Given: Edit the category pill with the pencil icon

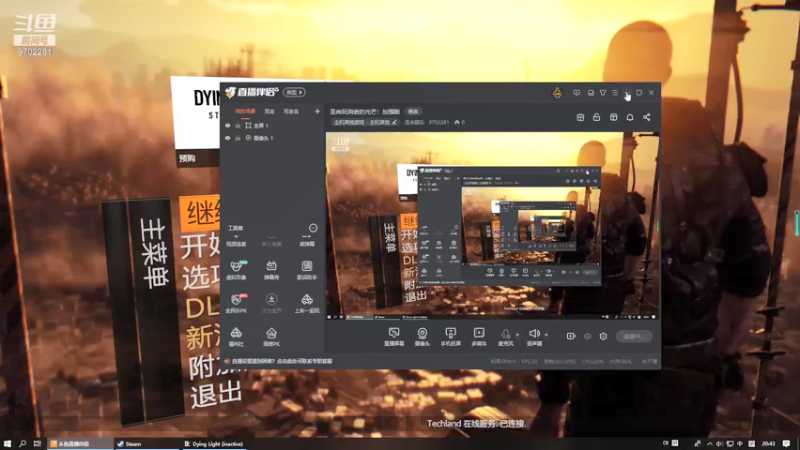Looking at the screenshot, I should pos(365,122).
